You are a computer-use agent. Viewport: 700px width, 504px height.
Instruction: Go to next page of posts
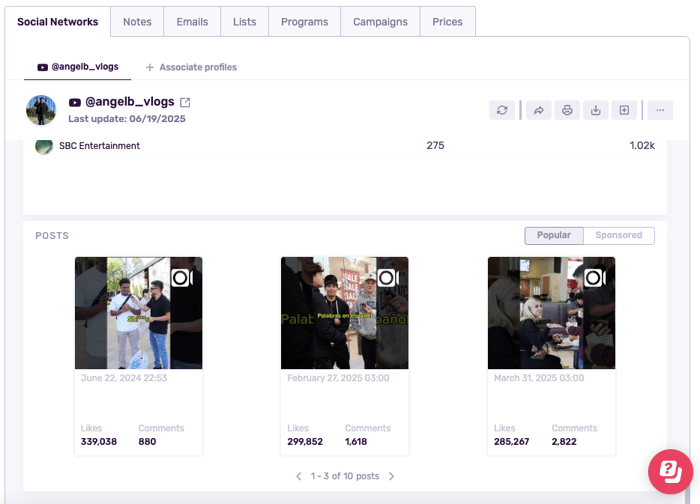(391, 477)
